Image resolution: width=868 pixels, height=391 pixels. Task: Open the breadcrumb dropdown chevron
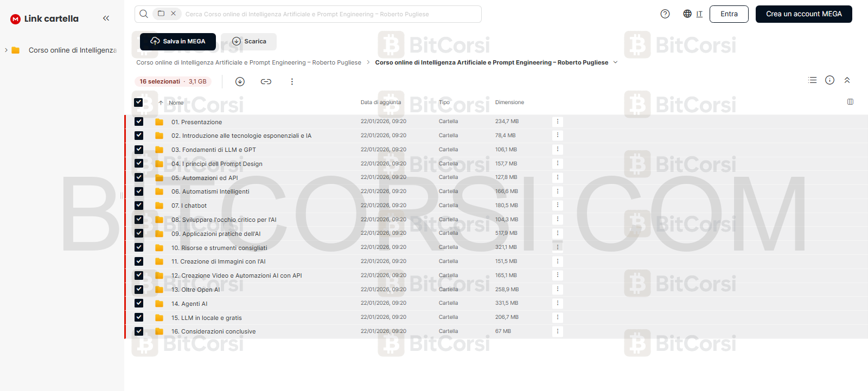pos(615,62)
